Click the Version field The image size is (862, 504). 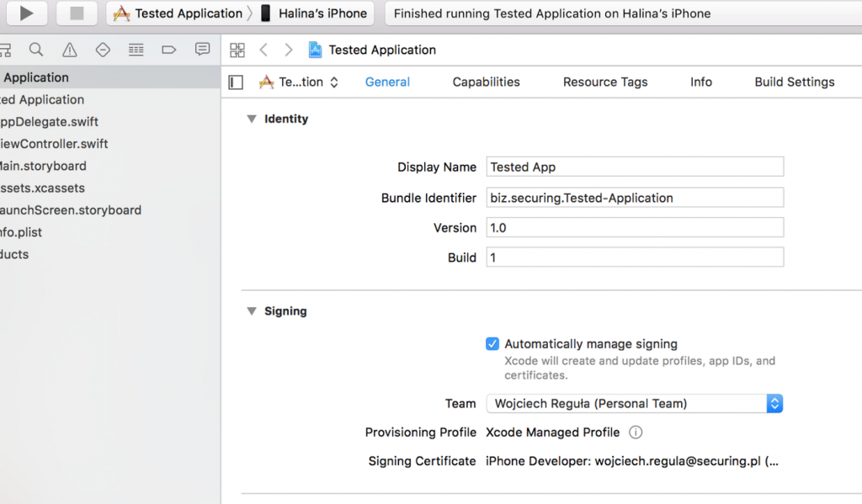coord(635,227)
